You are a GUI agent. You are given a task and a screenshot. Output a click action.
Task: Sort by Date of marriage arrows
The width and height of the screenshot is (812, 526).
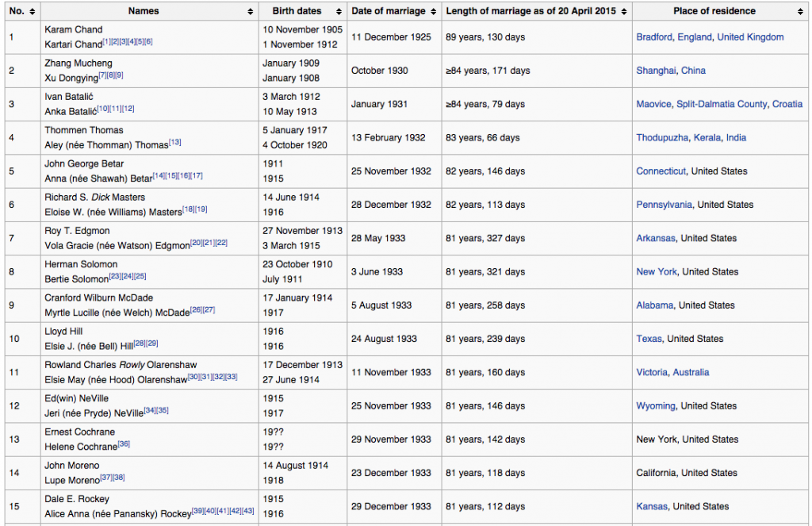[434, 11]
